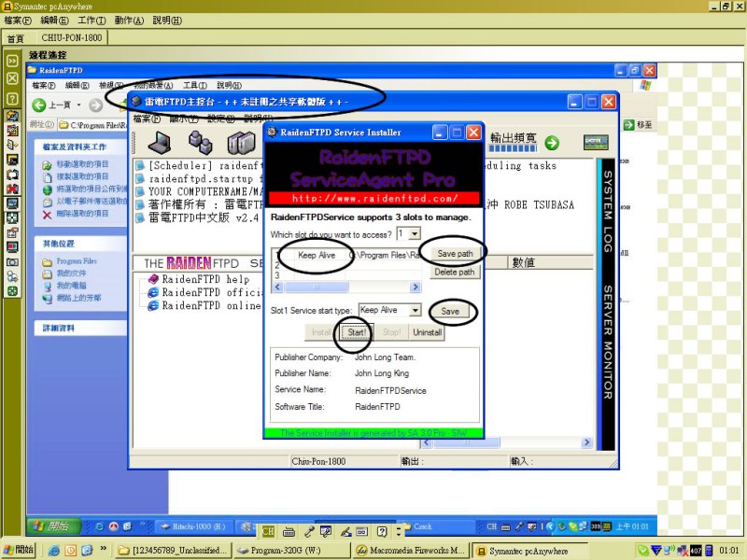Select the RaidenFTPD online tree item
The image size is (747, 560).
212,306
